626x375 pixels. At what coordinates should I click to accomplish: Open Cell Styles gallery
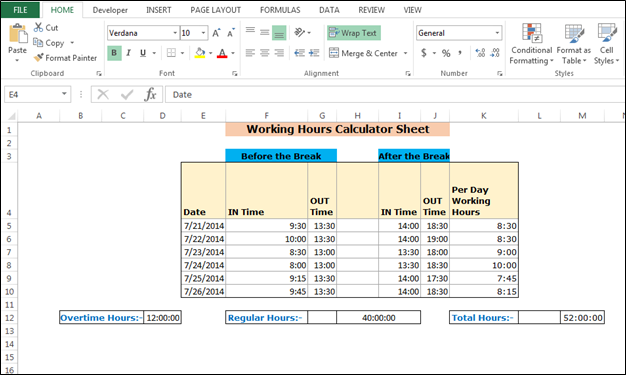(x=606, y=44)
